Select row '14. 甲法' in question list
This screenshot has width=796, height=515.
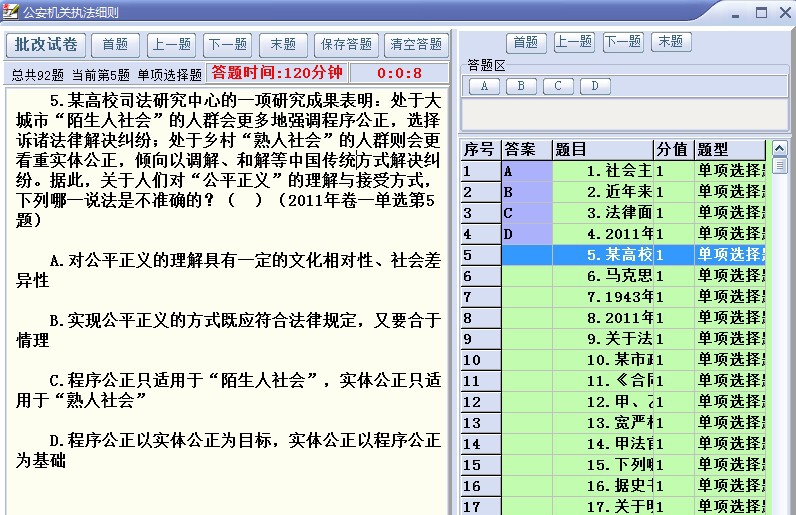(613, 444)
